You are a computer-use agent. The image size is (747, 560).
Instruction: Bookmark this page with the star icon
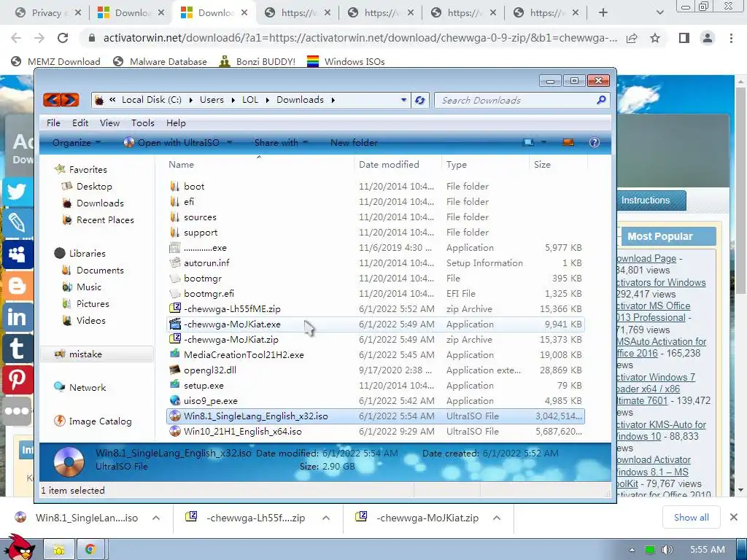(655, 38)
